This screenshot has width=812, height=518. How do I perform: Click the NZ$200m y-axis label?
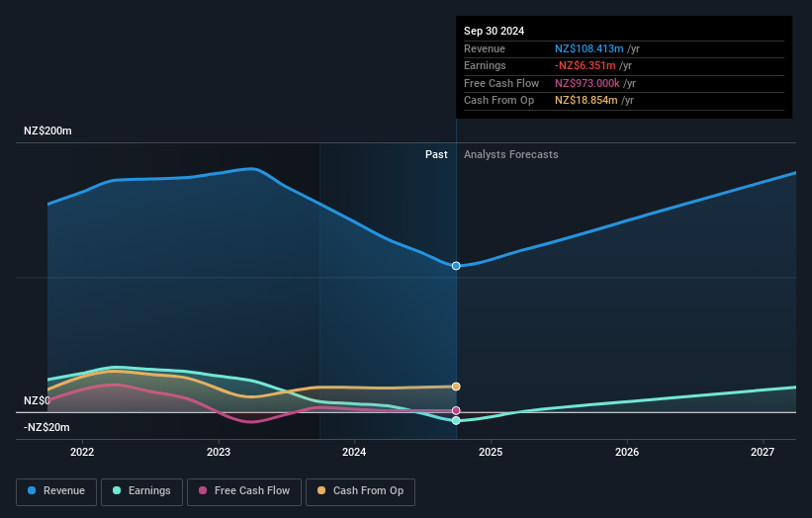pos(47,130)
